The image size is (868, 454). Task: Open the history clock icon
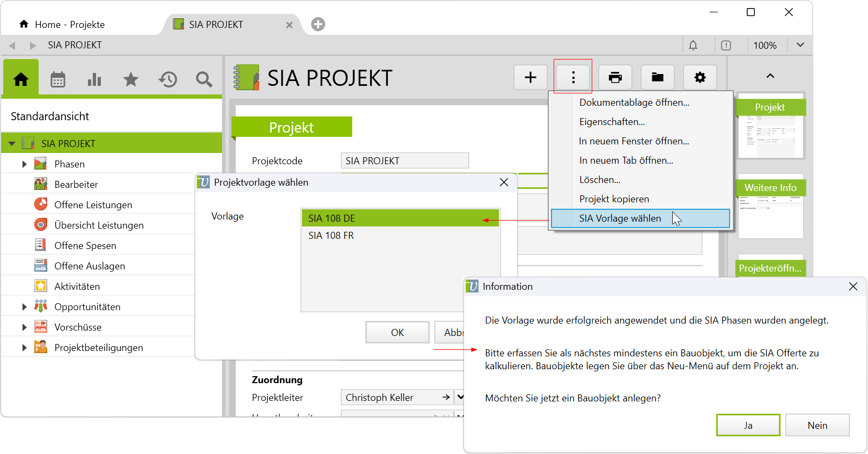tap(167, 79)
